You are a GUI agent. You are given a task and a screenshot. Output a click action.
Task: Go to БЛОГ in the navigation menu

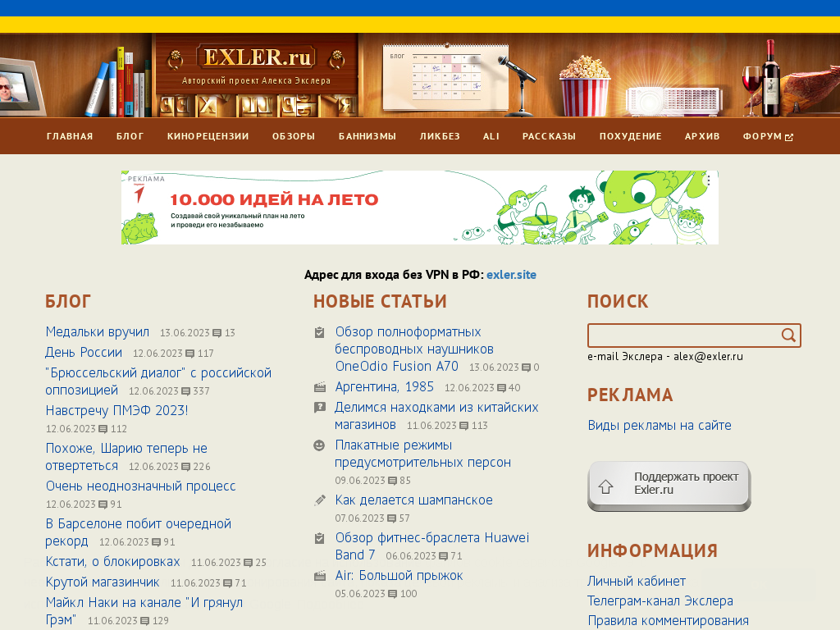pyautogui.click(x=130, y=136)
